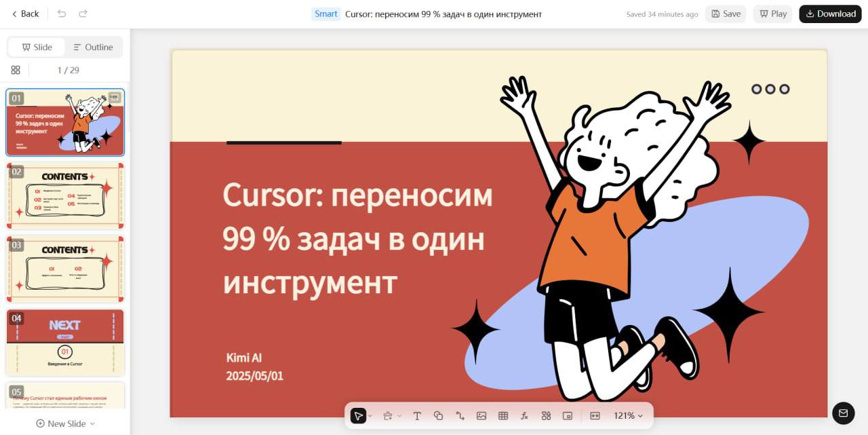Screen dimensions: 868x435
Task: Expand the New Slide dropdown chevron
Action: click(x=93, y=423)
